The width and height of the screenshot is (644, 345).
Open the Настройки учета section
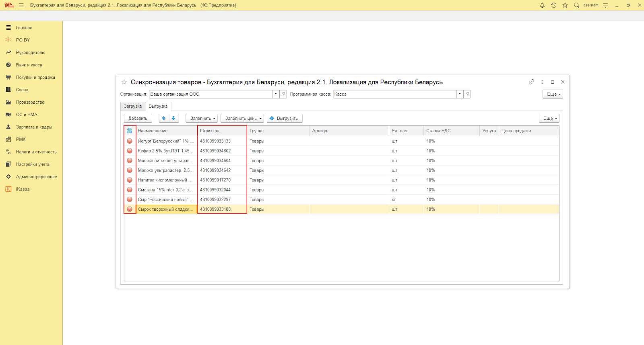(x=33, y=164)
